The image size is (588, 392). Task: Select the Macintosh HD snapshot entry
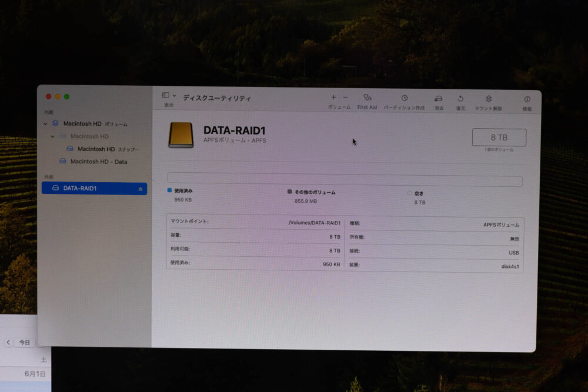pyautogui.click(x=96, y=149)
